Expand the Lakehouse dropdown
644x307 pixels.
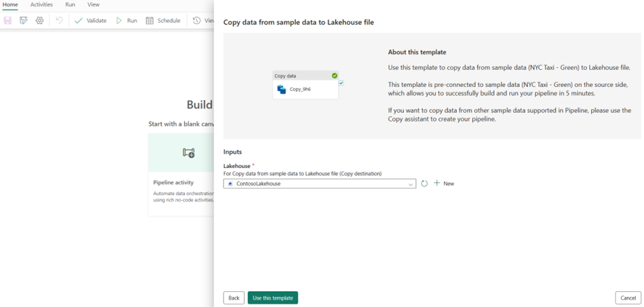click(410, 184)
